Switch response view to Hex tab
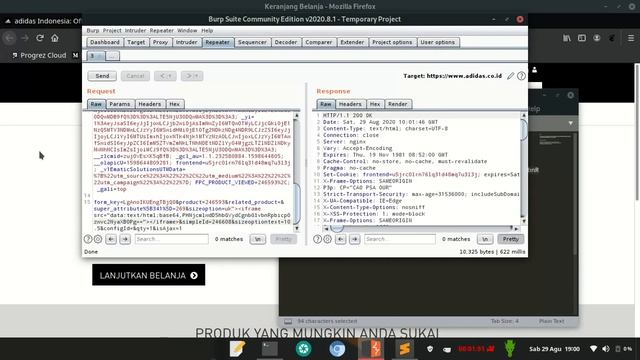Viewport: 640px width, 360px height. (375, 104)
